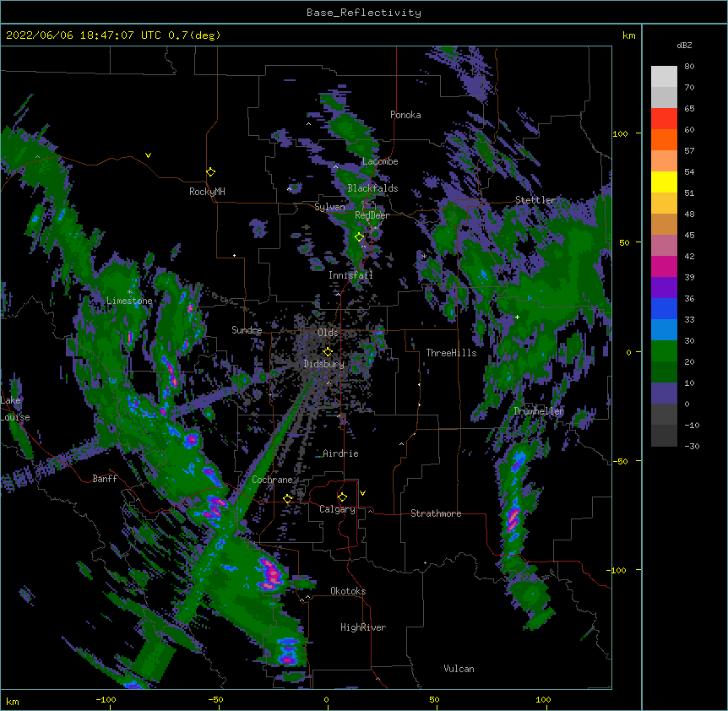Image resolution: width=728 pixels, height=711 pixels.
Task: Click the Didsbury label
Action: 323,364
